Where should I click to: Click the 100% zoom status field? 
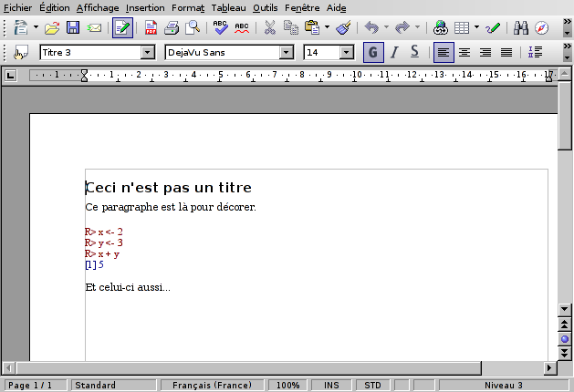pos(288,386)
